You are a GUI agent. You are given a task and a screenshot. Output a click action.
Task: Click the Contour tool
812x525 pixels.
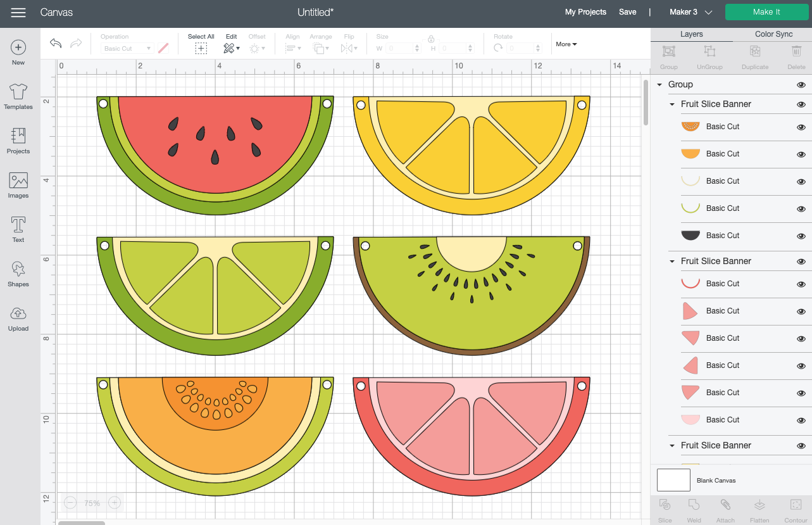point(796,510)
